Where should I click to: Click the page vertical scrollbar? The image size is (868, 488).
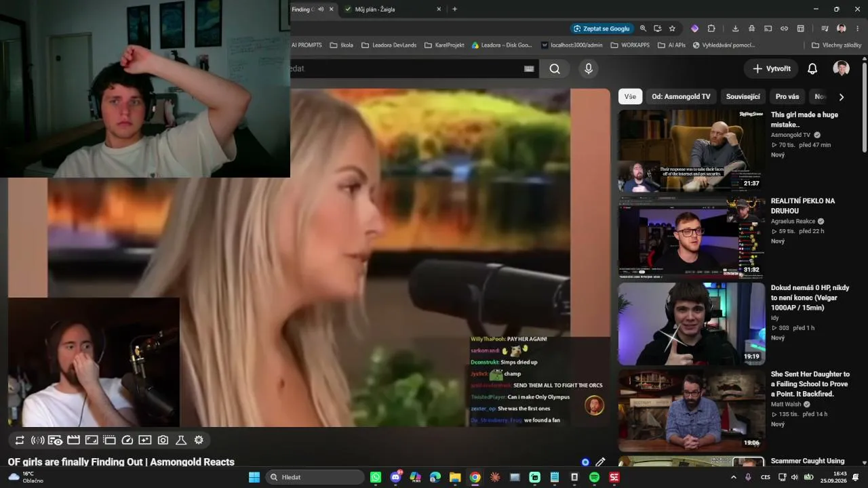[x=864, y=107]
